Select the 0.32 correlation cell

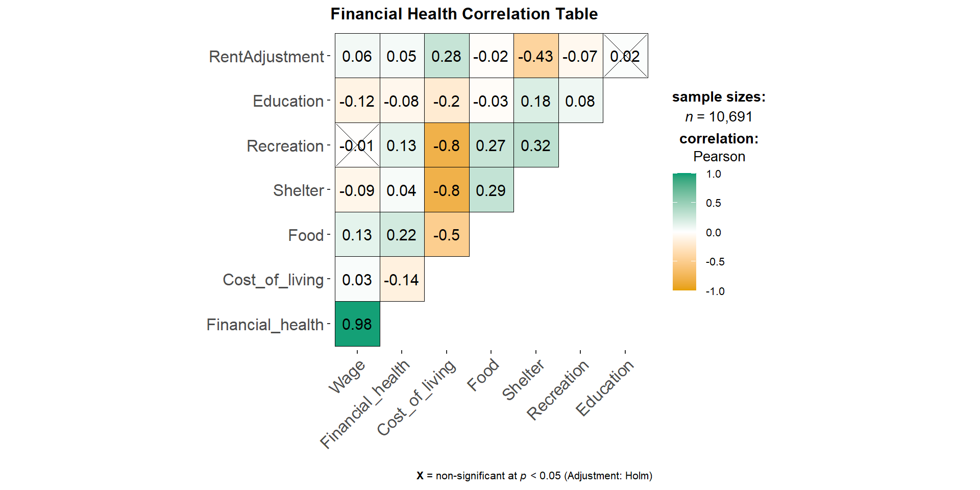tap(535, 145)
